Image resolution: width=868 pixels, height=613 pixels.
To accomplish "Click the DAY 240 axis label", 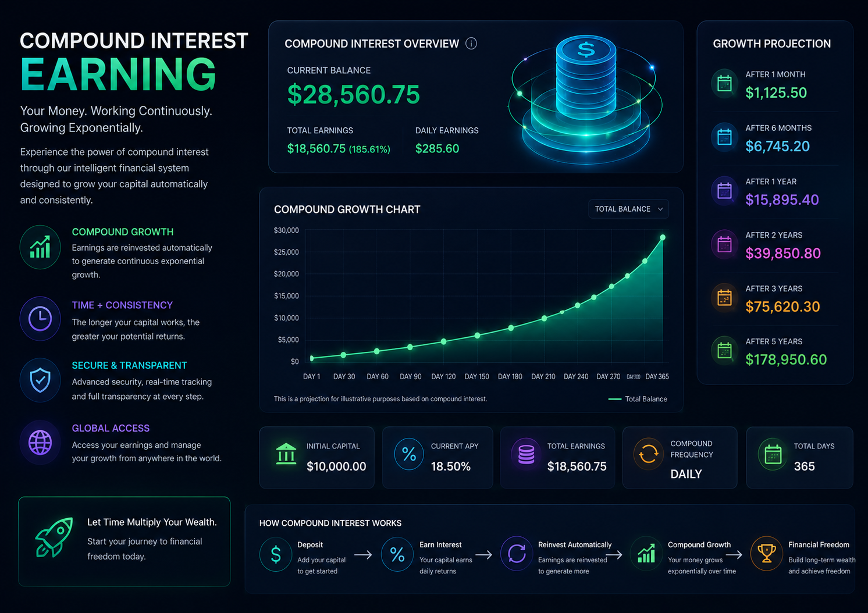I will 576,377.
